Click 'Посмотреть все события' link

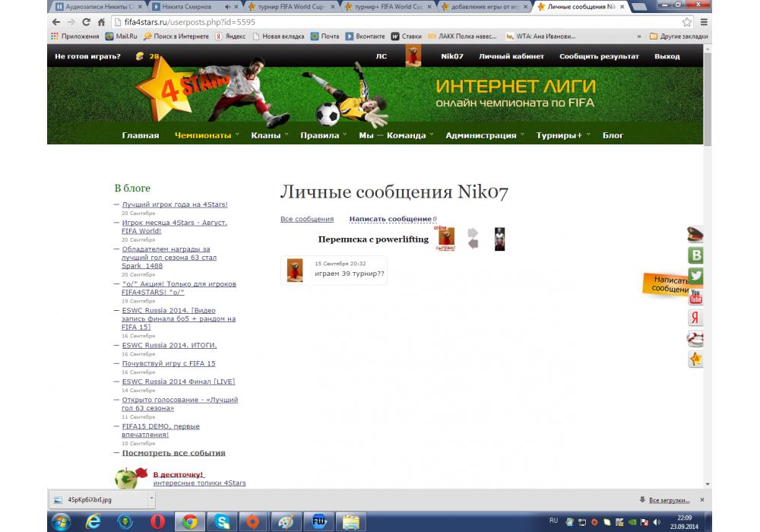(x=173, y=453)
